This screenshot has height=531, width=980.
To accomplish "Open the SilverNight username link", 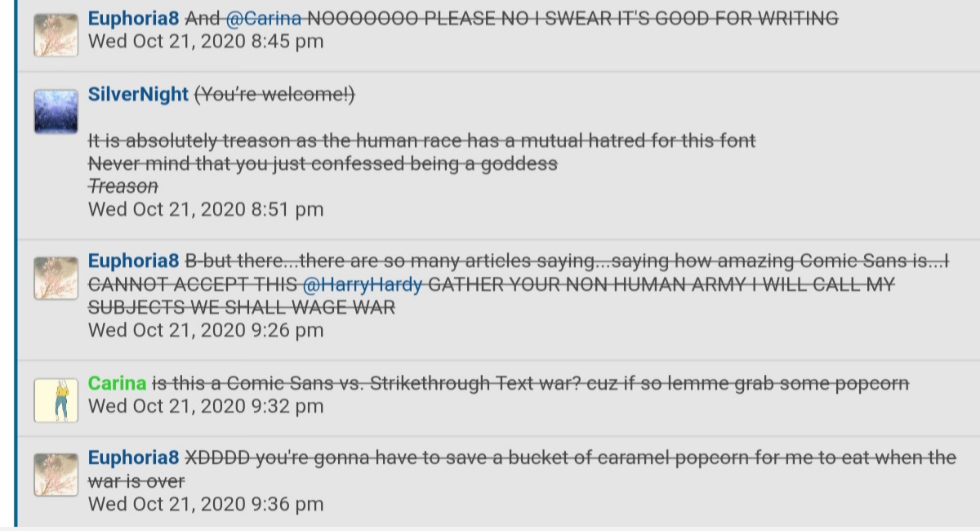I will 138,94.
